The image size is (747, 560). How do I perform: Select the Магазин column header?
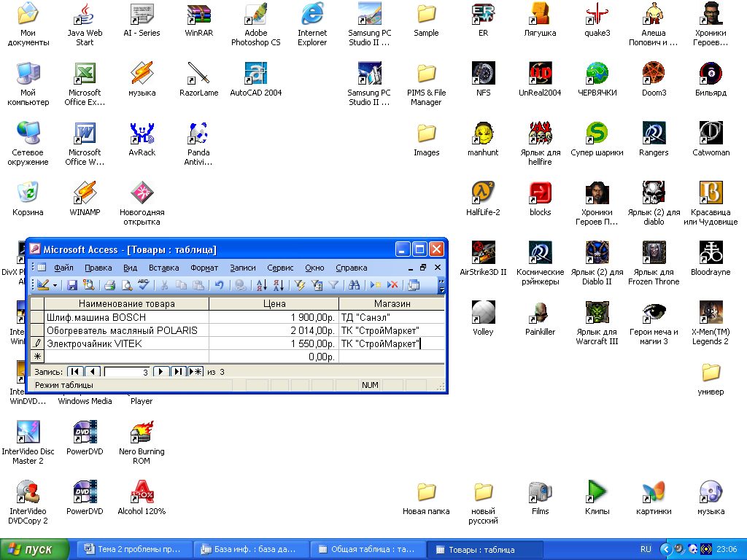pyautogui.click(x=392, y=304)
